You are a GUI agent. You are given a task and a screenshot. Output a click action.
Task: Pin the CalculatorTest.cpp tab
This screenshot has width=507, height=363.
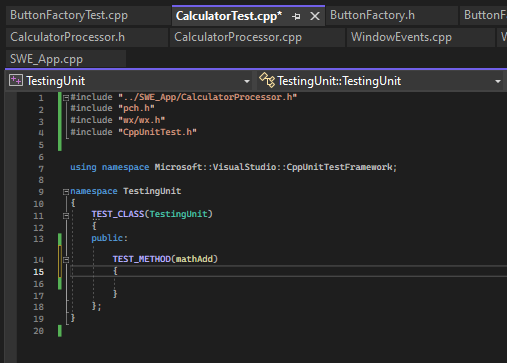(296, 16)
